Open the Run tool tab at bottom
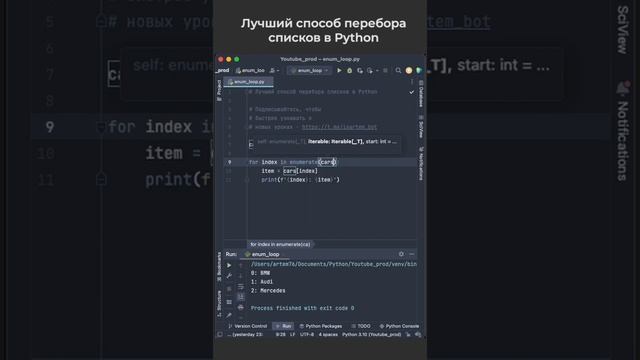The image size is (640, 360). (283, 326)
